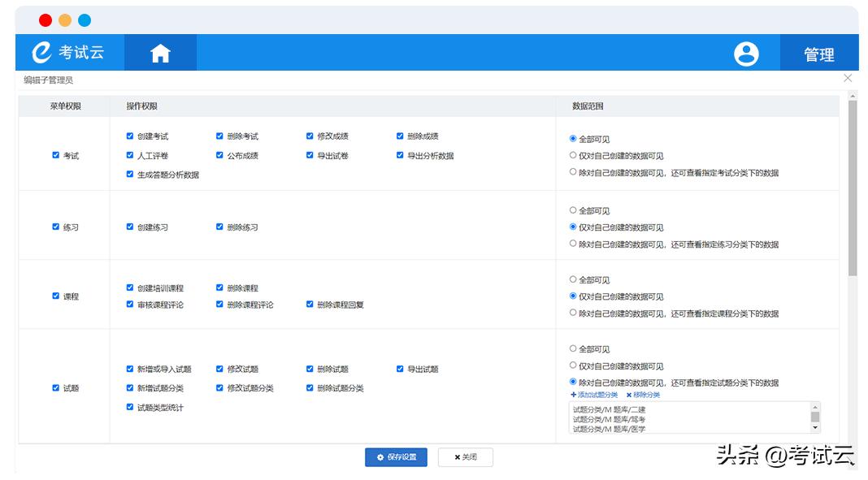
Task: Click the home icon in header
Action: pos(160,54)
